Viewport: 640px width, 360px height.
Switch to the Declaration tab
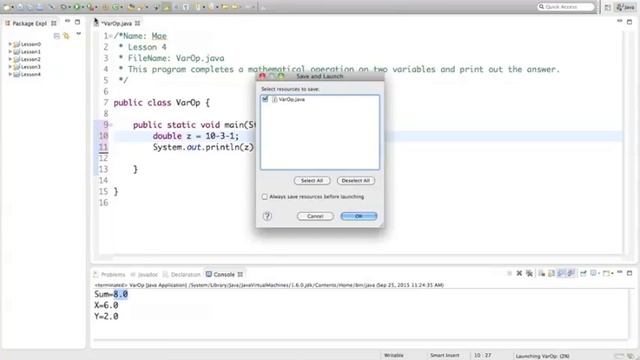(x=182, y=275)
